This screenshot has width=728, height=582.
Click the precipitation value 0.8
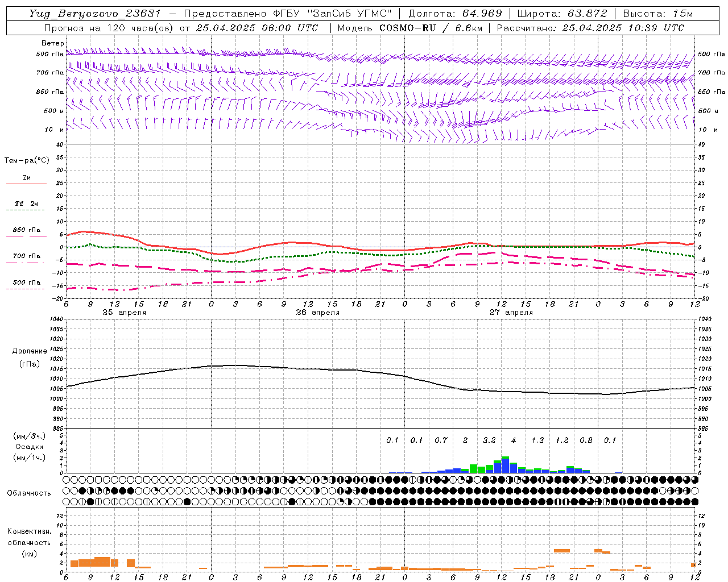586,440
